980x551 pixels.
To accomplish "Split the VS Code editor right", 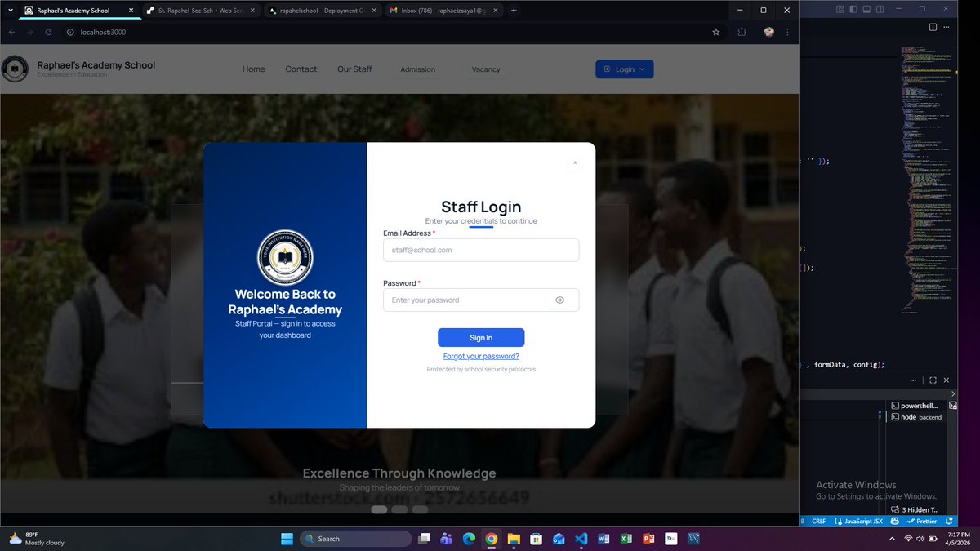I will pyautogui.click(x=933, y=27).
